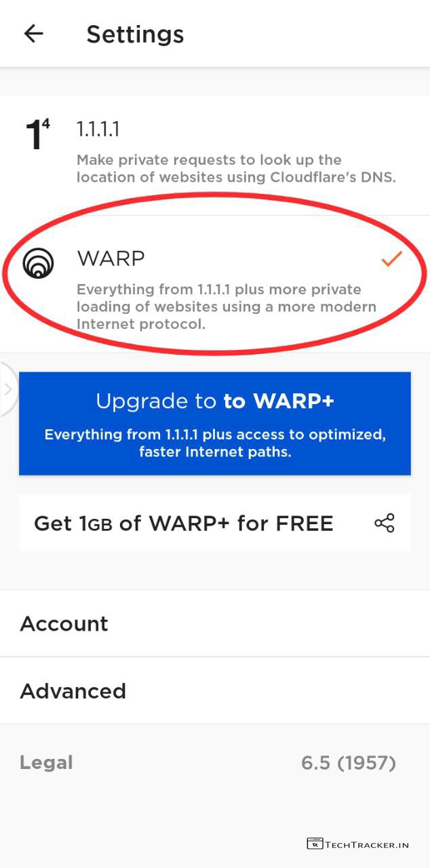Expand the side drawer chevron handle

pos(8,389)
